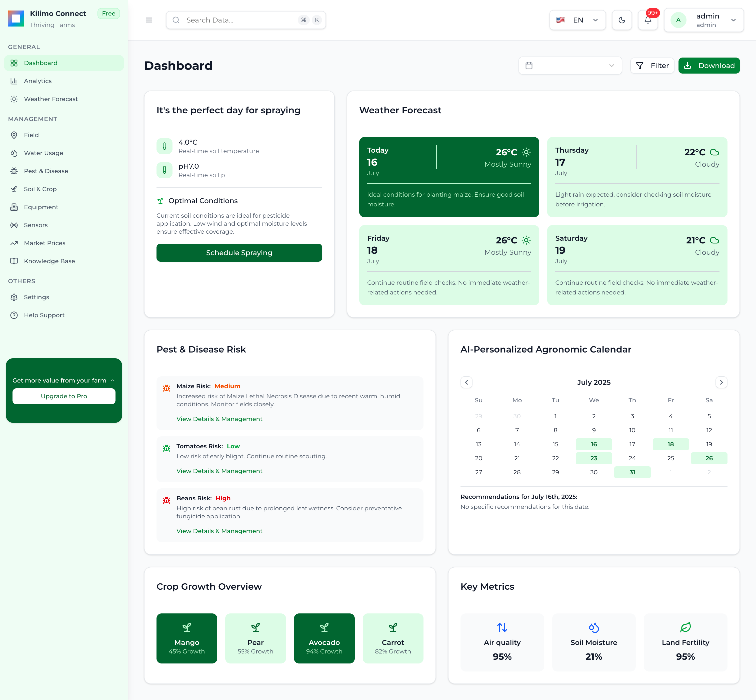Open the Filter funnel button

652,66
